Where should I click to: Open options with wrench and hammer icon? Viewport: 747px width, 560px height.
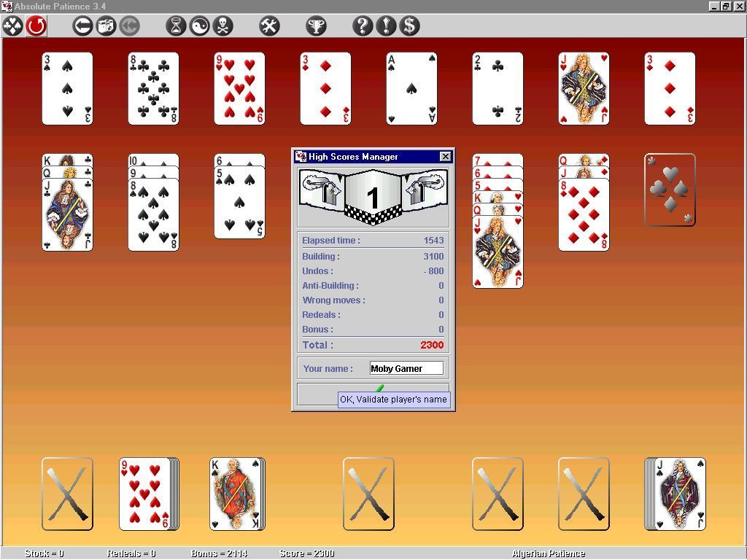click(x=269, y=26)
